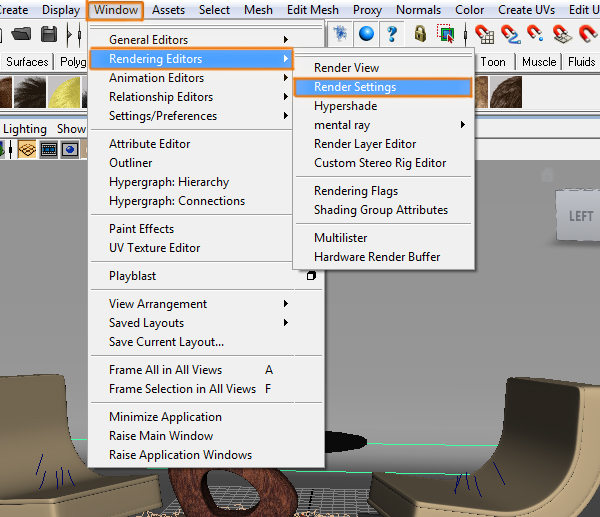Expand Rendering Editors submenu

pos(191,59)
